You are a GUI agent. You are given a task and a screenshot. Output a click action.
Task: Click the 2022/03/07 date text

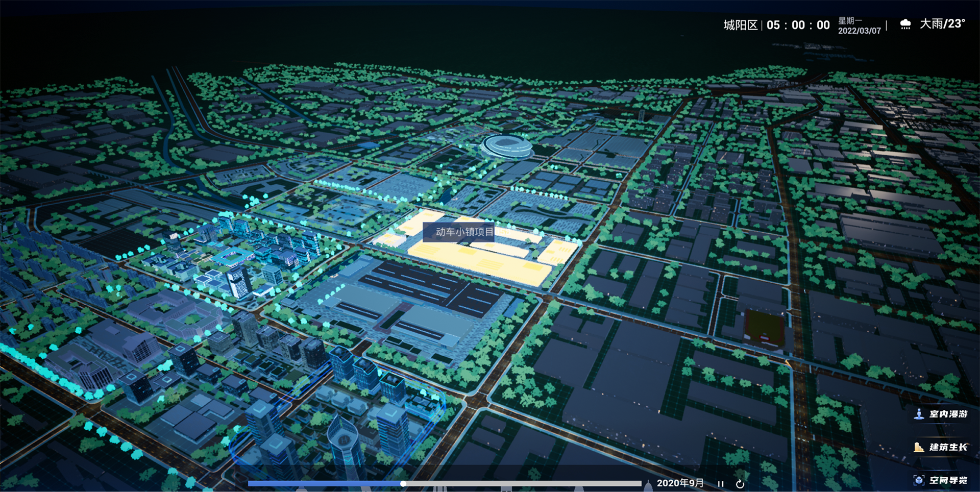coord(859,31)
